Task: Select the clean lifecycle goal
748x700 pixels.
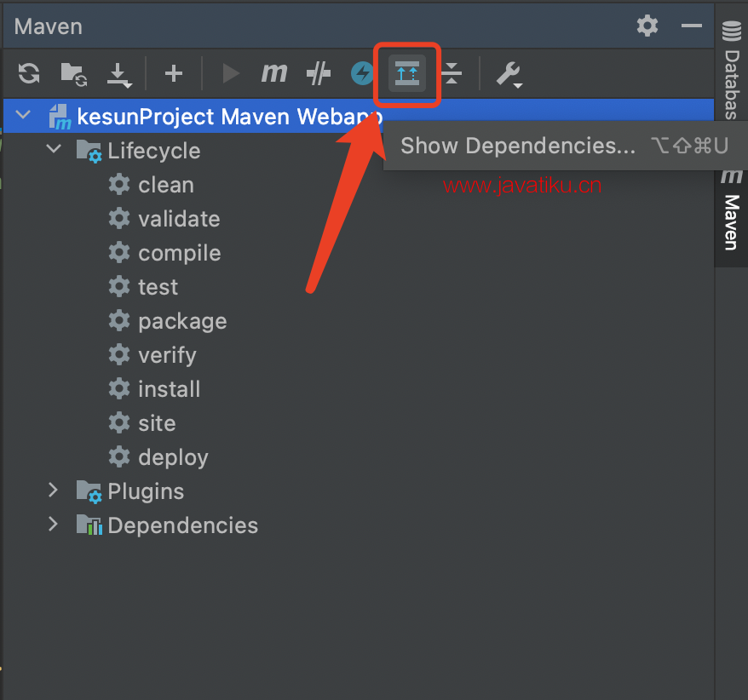Action: 166,185
